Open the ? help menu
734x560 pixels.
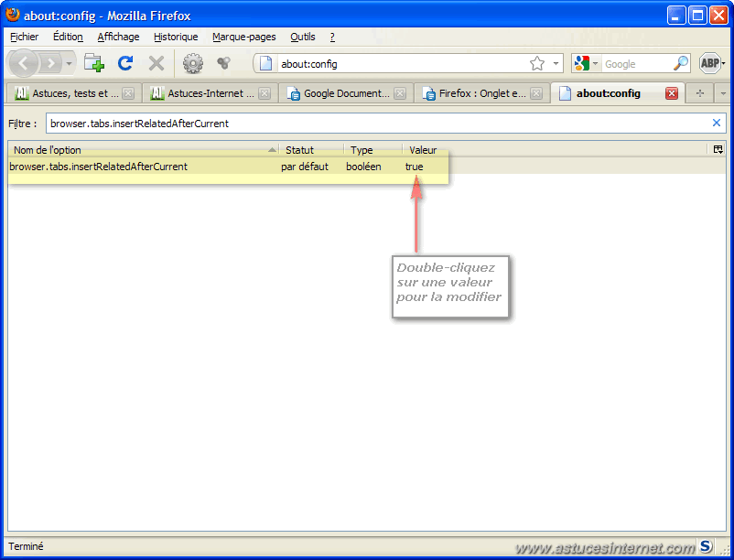tap(332, 37)
